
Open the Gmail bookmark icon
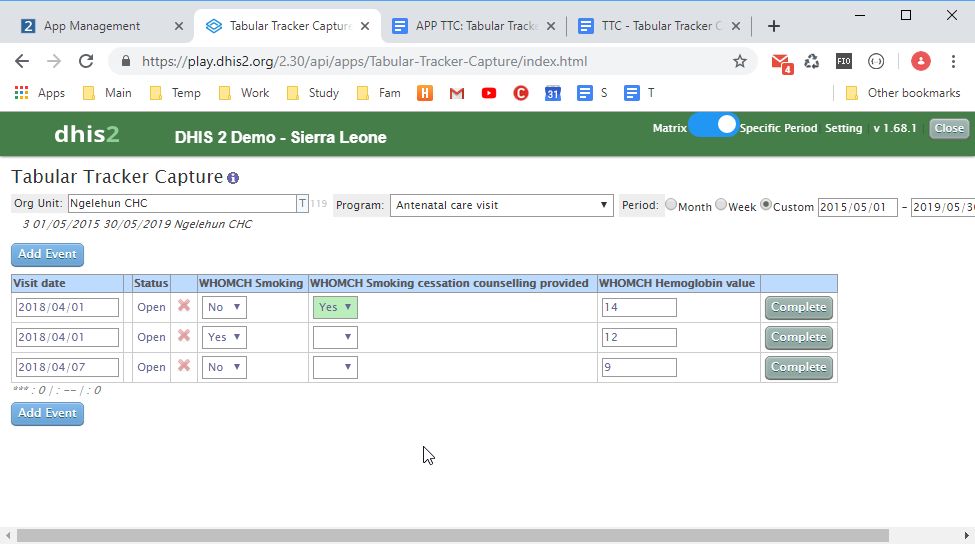457,93
